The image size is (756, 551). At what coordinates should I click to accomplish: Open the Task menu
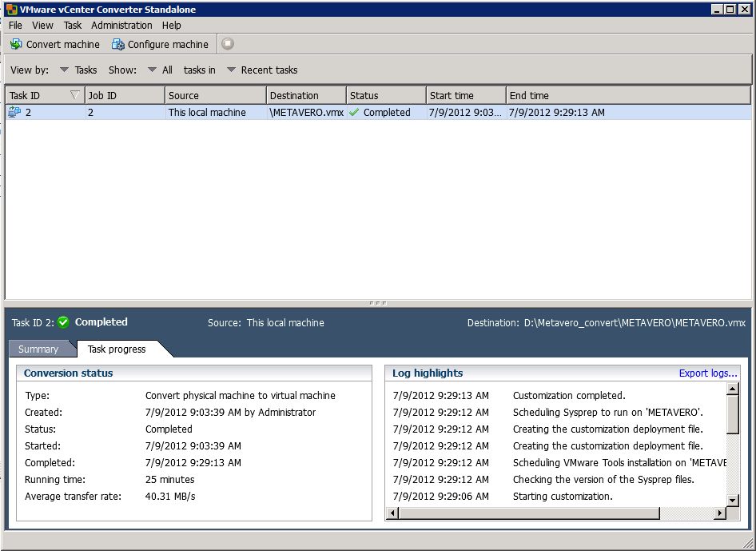click(72, 25)
